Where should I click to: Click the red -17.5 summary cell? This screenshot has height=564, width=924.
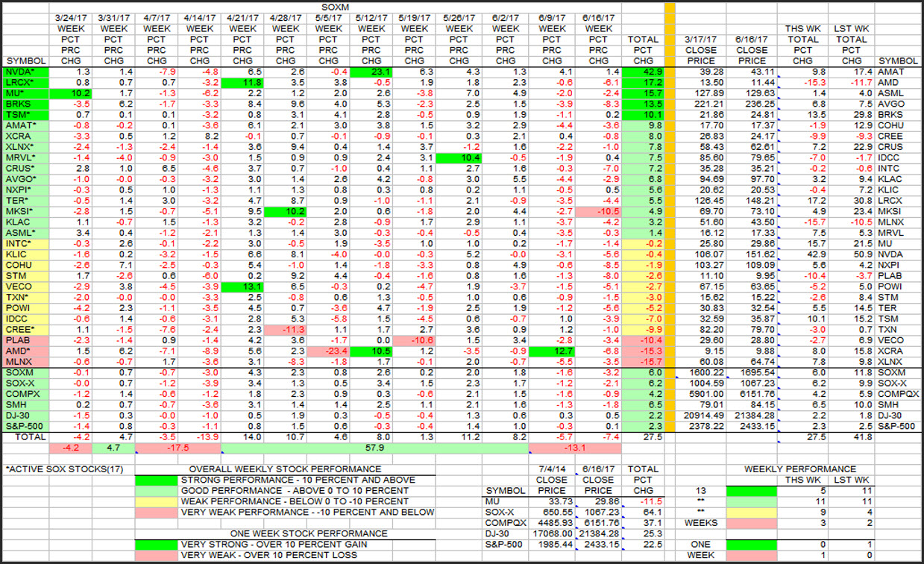click(178, 449)
